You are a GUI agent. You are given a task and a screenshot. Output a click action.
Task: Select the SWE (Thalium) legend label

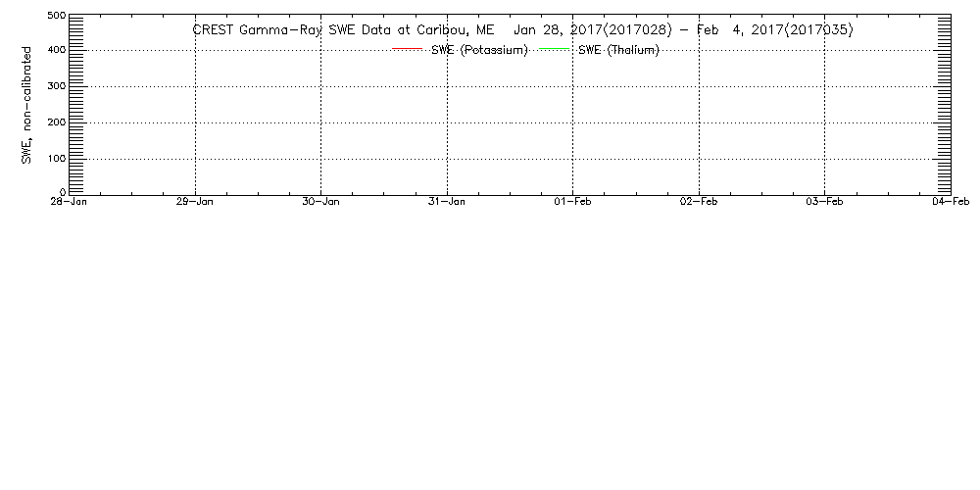618,50
